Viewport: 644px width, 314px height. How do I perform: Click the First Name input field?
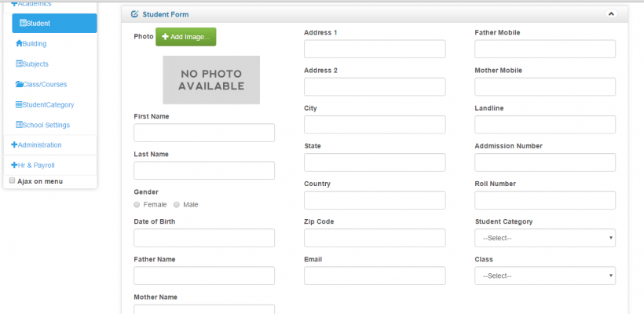[204, 133]
